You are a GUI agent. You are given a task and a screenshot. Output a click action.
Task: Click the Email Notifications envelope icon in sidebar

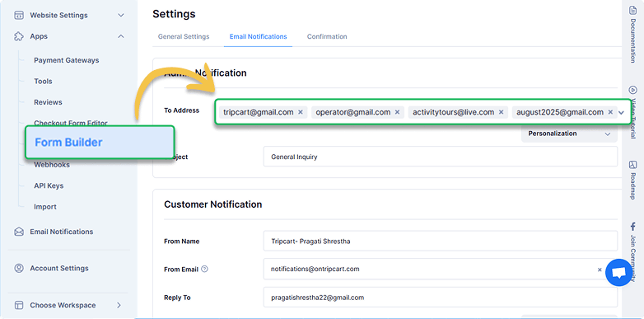[19, 232]
